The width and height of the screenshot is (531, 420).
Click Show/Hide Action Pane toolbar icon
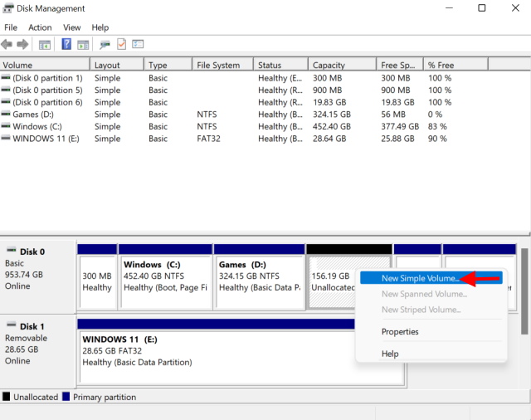[x=83, y=44]
